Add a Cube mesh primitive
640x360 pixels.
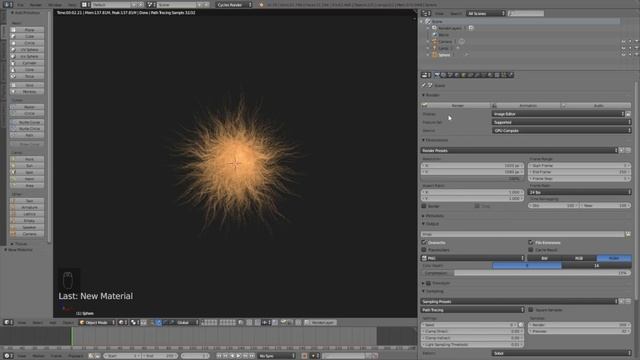click(27, 36)
